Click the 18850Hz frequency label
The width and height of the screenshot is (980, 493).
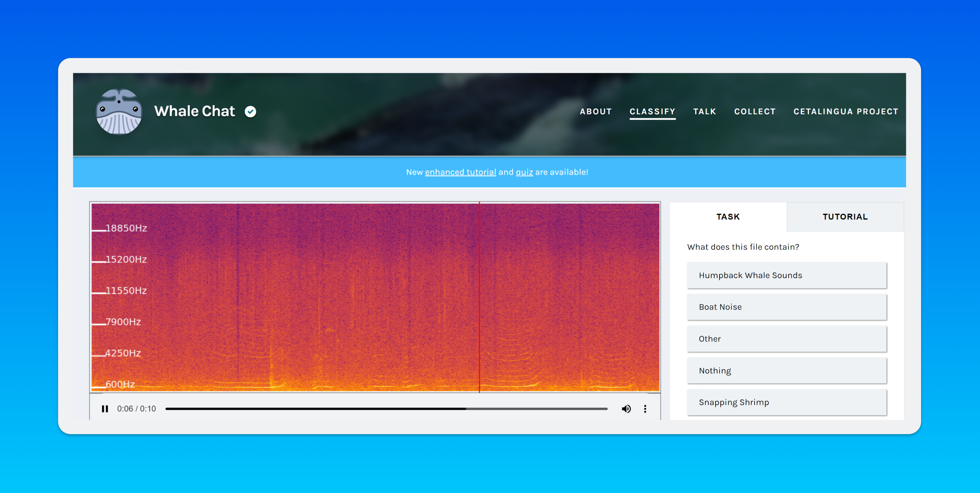pos(126,228)
